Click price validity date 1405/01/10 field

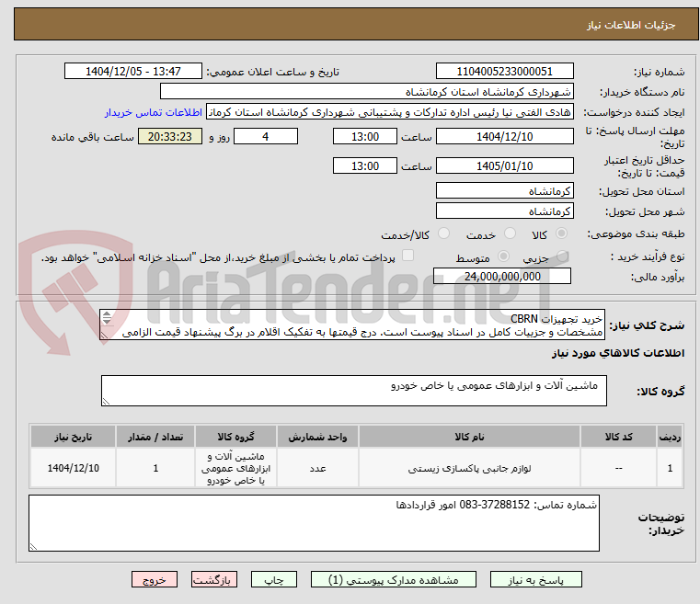click(x=504, y=166)
